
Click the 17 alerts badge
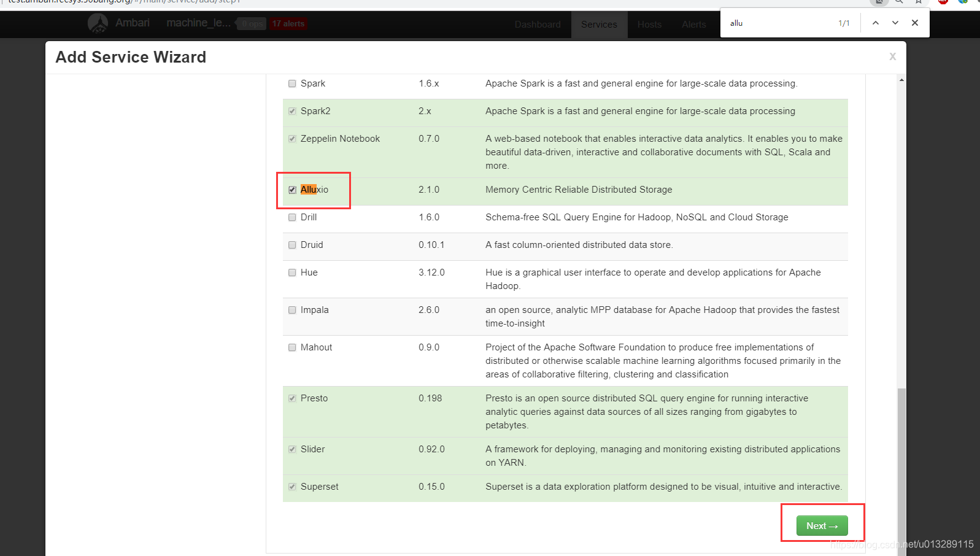288,24
